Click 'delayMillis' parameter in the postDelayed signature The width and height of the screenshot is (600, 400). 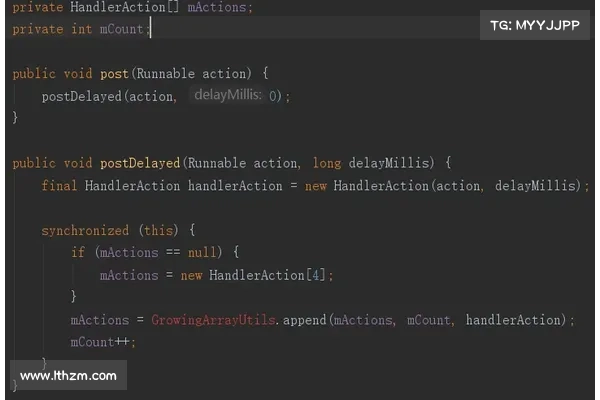(x=389, y=163)
